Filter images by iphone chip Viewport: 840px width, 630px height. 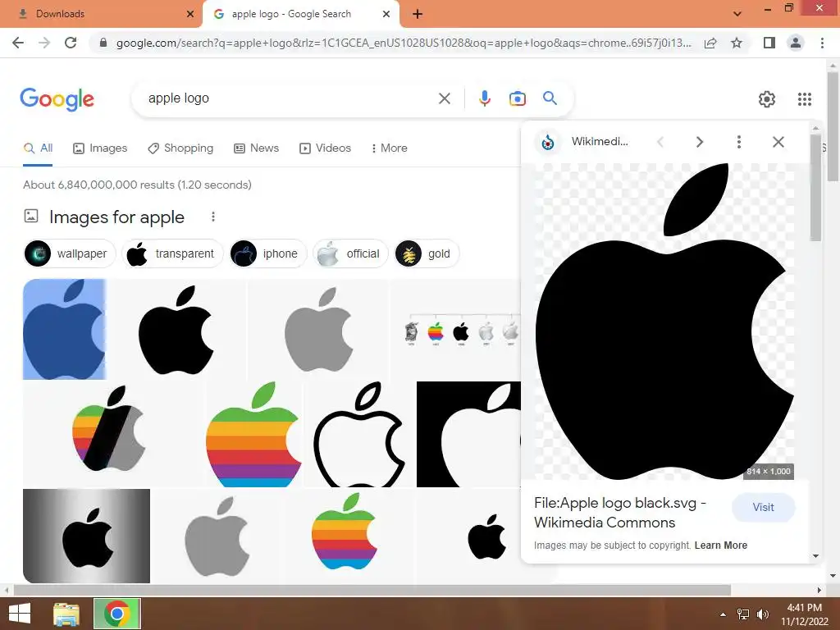(x=268, y=253)
